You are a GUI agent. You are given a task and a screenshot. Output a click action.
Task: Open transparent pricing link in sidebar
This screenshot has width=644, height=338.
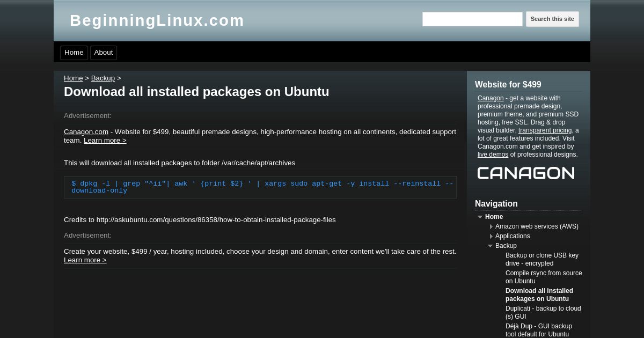click(x=545, y=130)
